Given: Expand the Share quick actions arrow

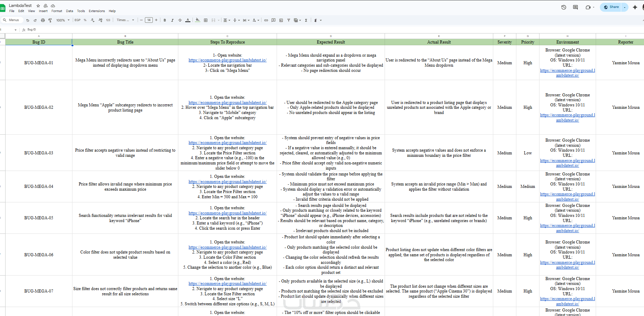Looking at the screenshot, I should click(625, 7).
